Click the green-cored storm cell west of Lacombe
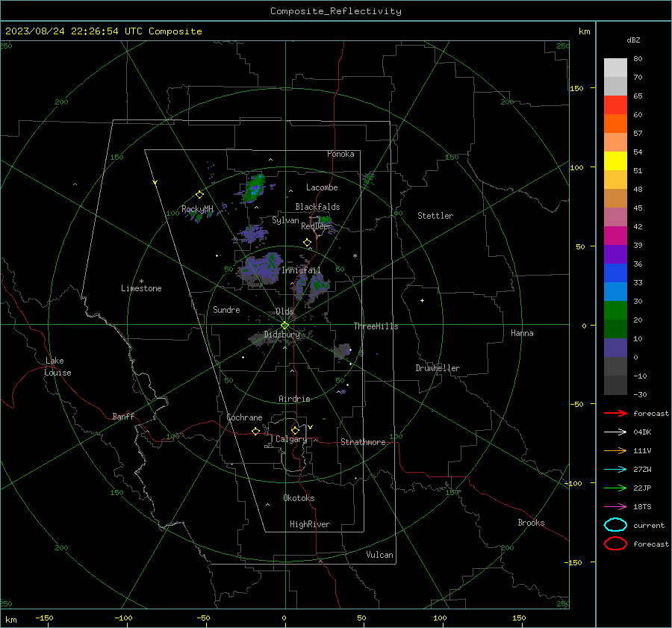 click(x=254, y=189)
